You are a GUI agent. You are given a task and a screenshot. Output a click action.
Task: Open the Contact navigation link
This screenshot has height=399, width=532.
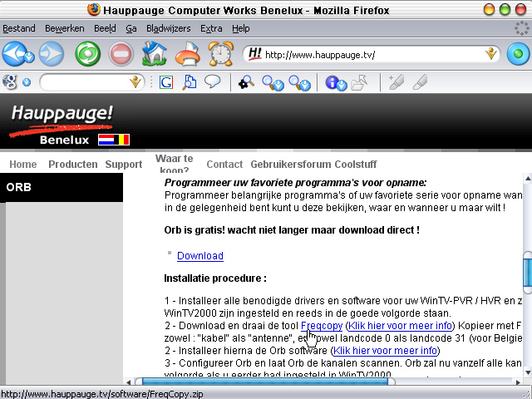tap(224, 165)
